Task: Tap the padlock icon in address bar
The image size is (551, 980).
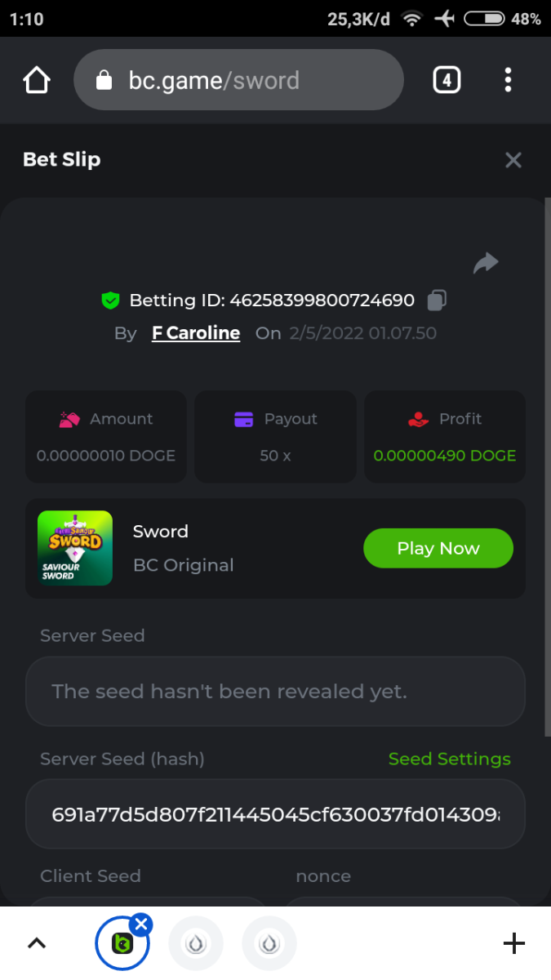Action: click(x=104, y=80)
